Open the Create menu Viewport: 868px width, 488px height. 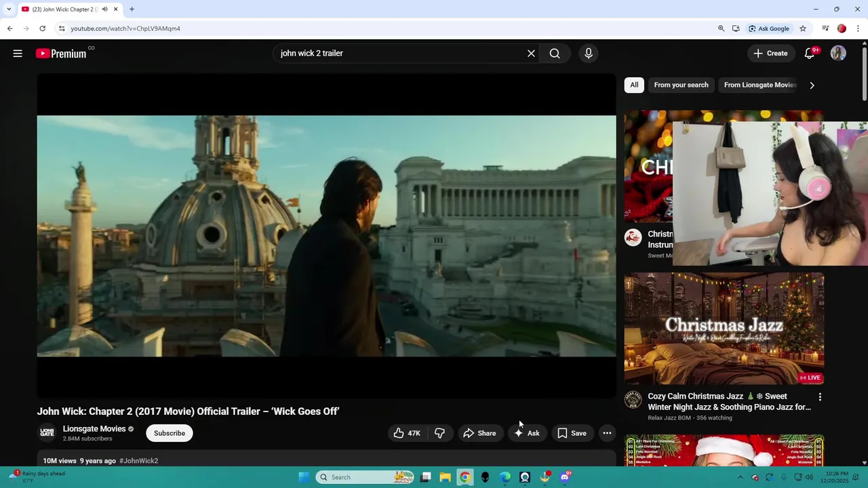[770, 54]
